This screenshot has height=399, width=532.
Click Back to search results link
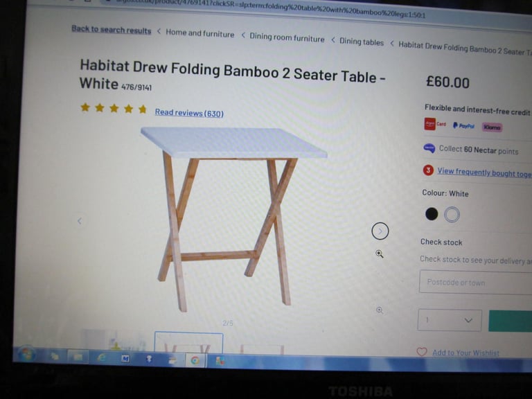tap(112, 30)
